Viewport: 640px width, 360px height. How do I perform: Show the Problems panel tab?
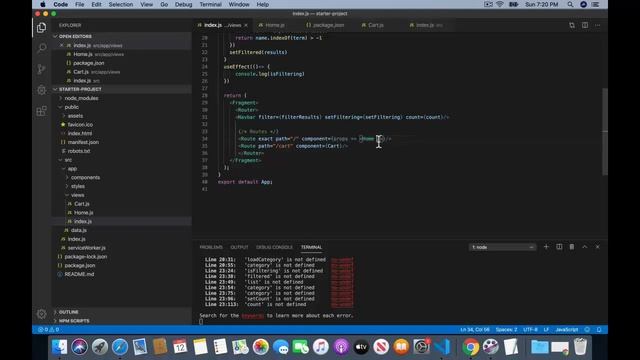(x=211, y=247)
